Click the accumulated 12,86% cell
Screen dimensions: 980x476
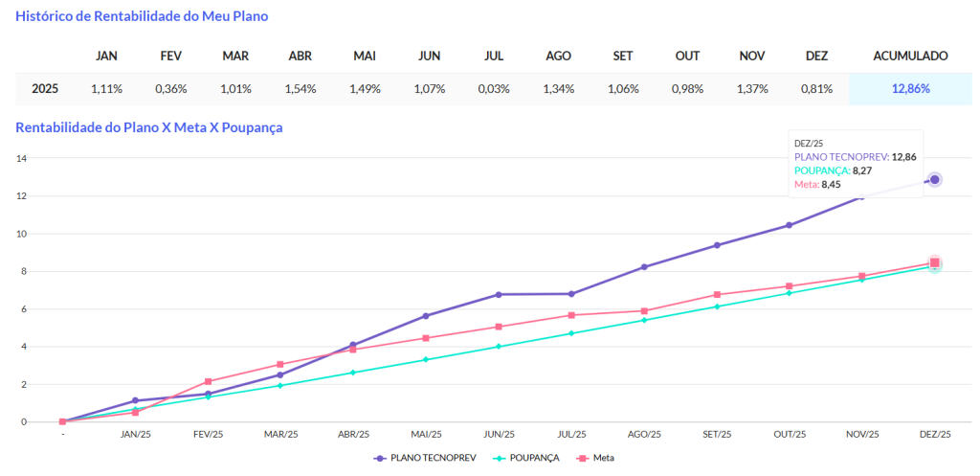point(910,89)
